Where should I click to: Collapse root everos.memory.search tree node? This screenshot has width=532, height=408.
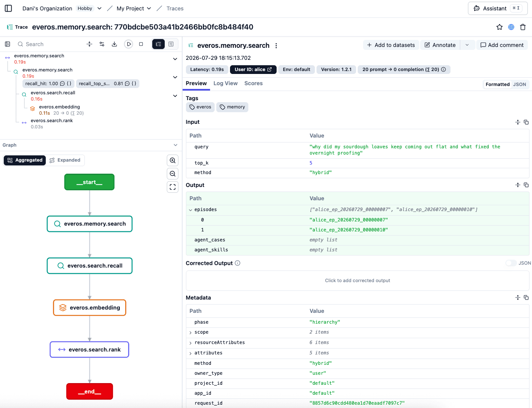point(175,59)
